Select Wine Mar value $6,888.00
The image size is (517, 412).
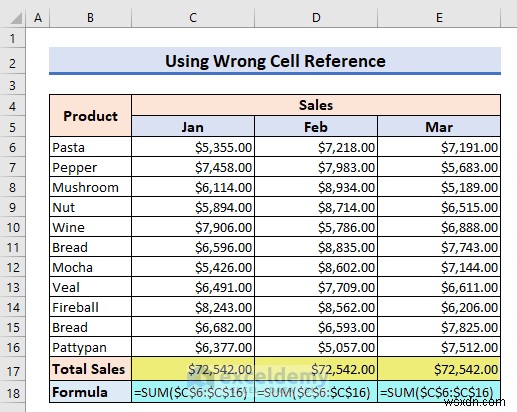tap(439, 227)
